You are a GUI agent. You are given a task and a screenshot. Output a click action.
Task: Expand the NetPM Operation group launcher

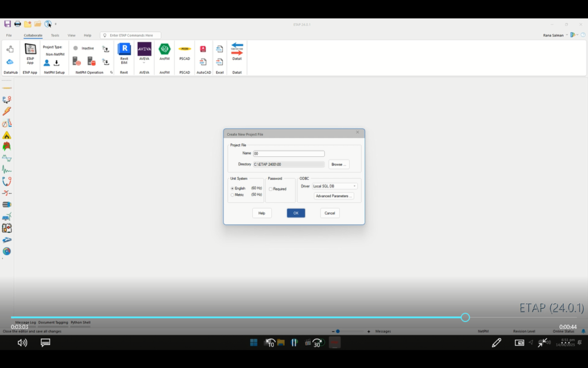[x=111, y=72]
